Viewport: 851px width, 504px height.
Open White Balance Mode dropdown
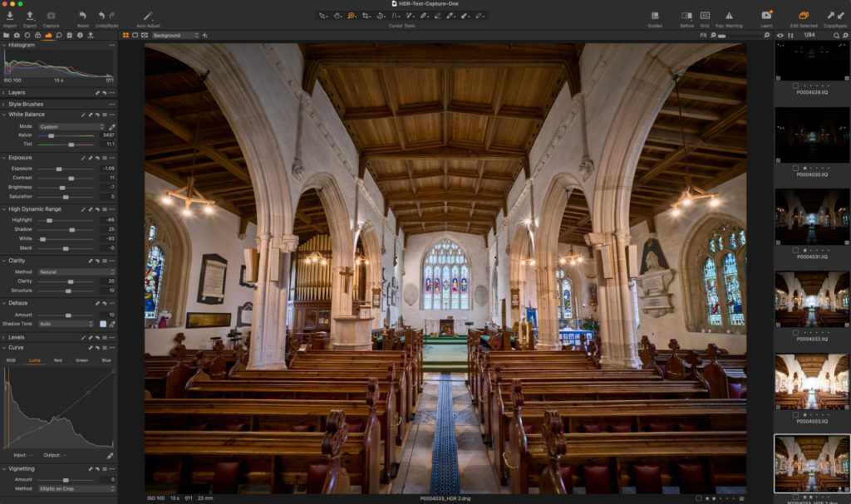point(71,126)
